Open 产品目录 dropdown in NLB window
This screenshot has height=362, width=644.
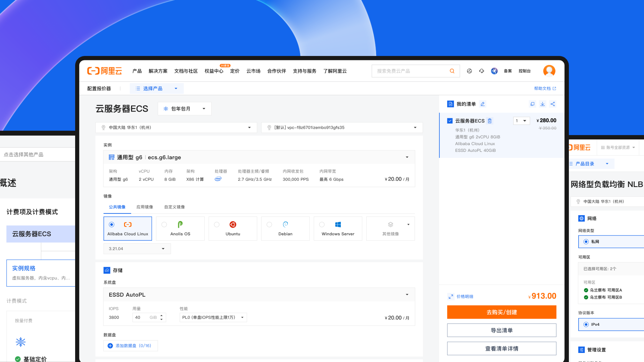[592, 164]
